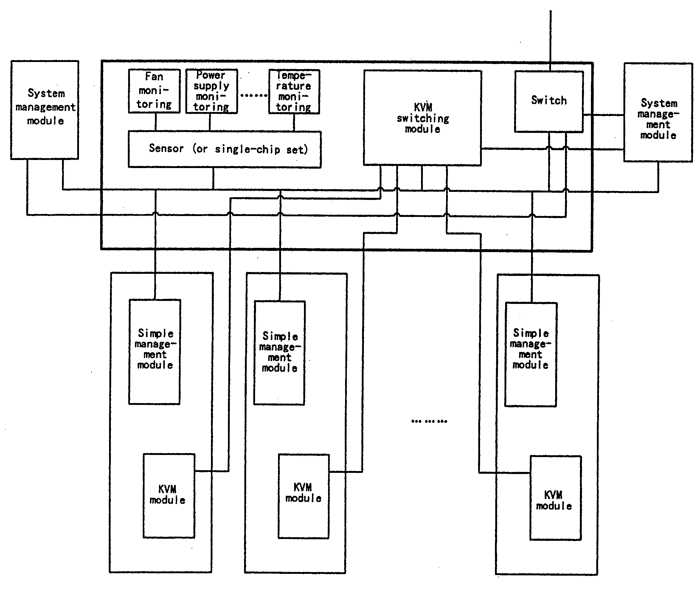Click the left System management module icon
Screen dimensions: 700x595
pyautogui.click(x=44, y=103)
